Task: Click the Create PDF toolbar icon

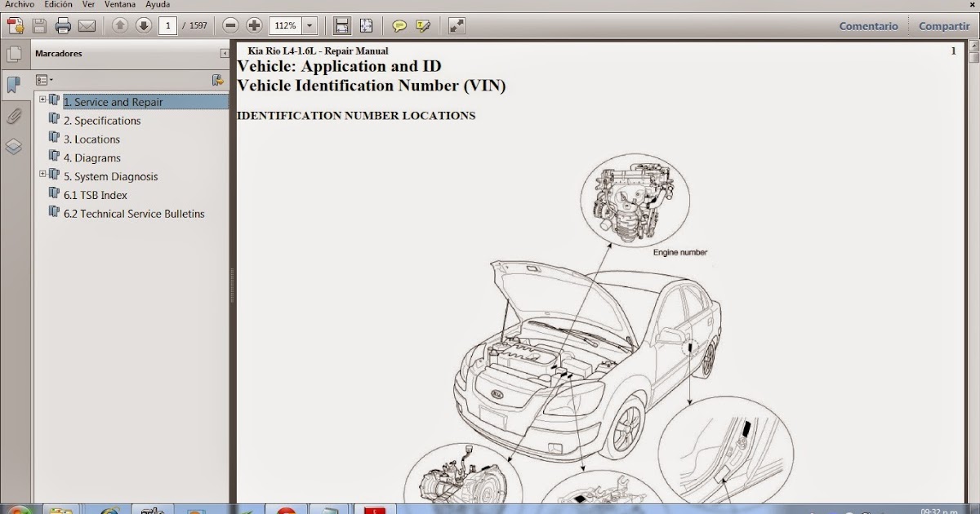Action: click(16, 25)
